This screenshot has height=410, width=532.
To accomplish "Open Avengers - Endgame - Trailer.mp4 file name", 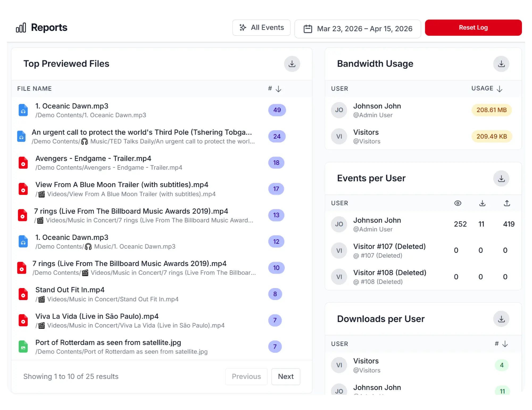I will tap(93, 158).
